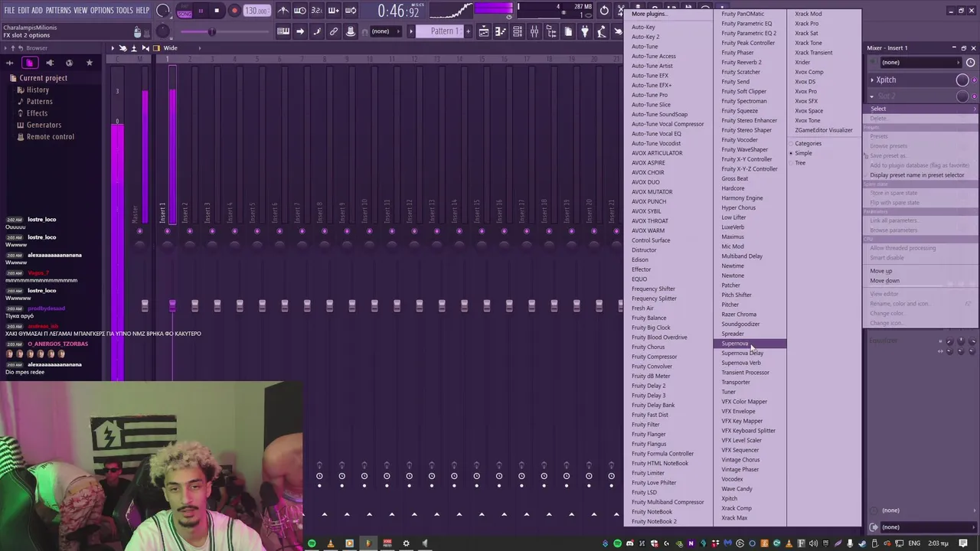Viewport: 980px width, 551px height.
Task: Open the HELP menu
Action: (x=142, y=10)
